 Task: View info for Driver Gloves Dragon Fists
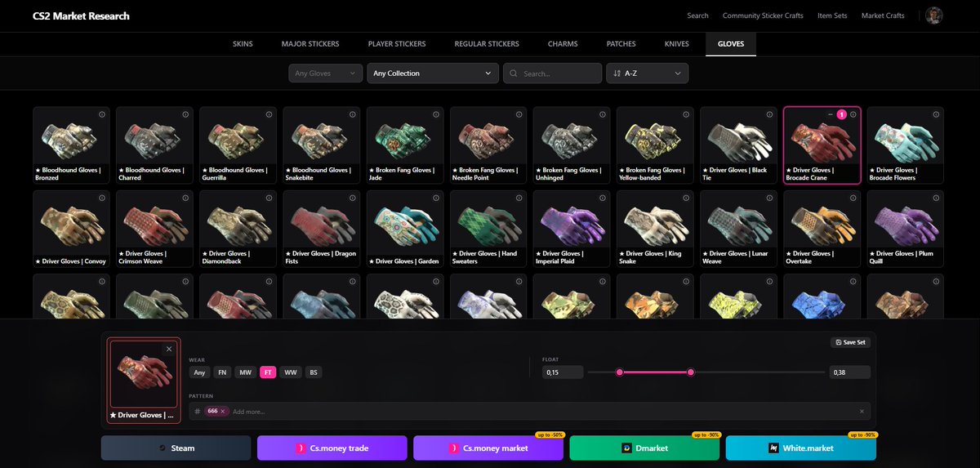(x=352, y=198)
